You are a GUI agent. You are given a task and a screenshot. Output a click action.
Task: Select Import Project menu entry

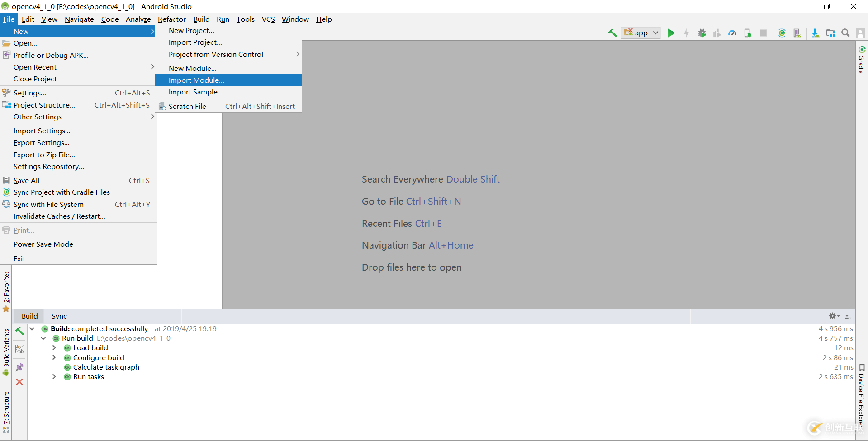[228, 42]
